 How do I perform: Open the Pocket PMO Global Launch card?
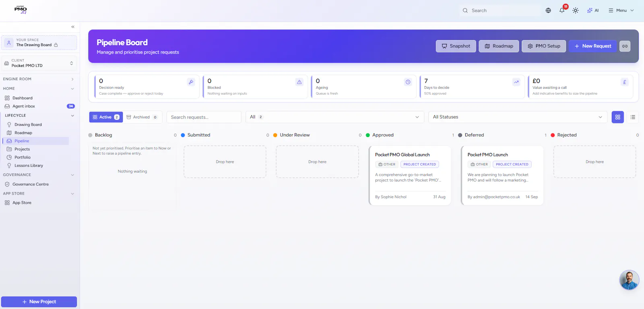point(410,176)
